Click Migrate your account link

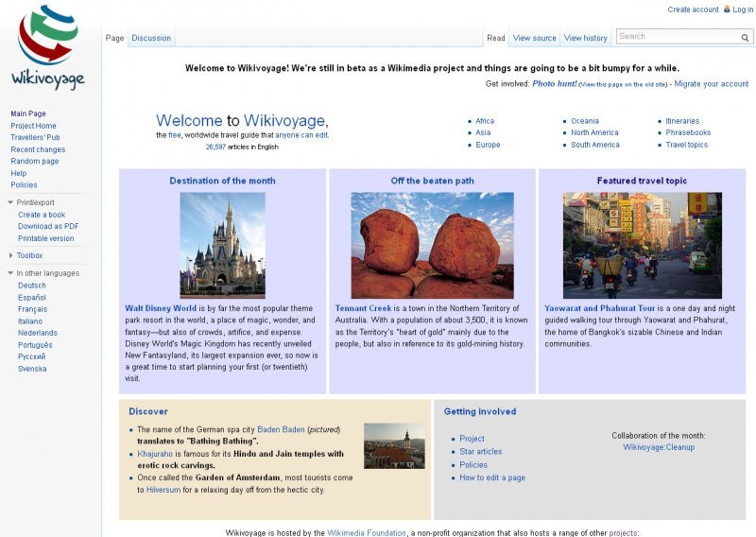[x=712, y=84]
